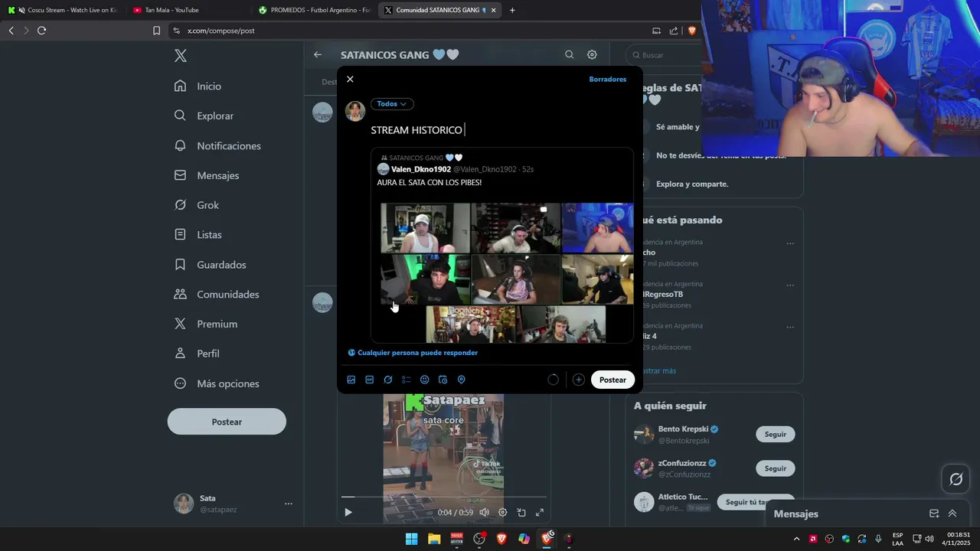The width and height of the screenshot is (980, 551).
Task: Open the emoji picker in composer
Action: [425, 380]
